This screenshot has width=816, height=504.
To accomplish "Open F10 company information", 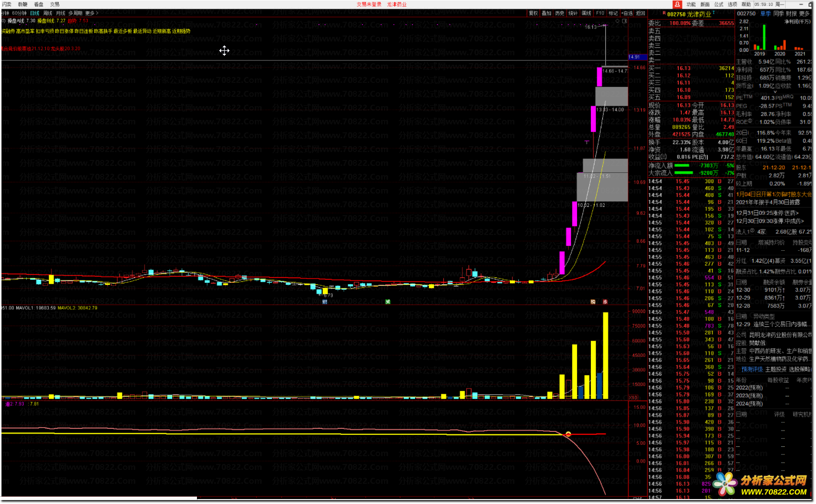I will click(x=600, y=13).
